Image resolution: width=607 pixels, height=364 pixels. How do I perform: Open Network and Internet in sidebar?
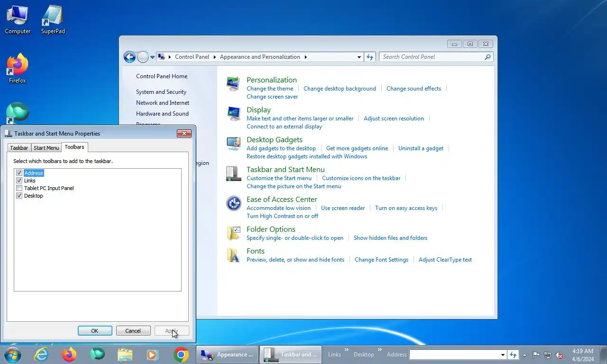tap(163, 103)
